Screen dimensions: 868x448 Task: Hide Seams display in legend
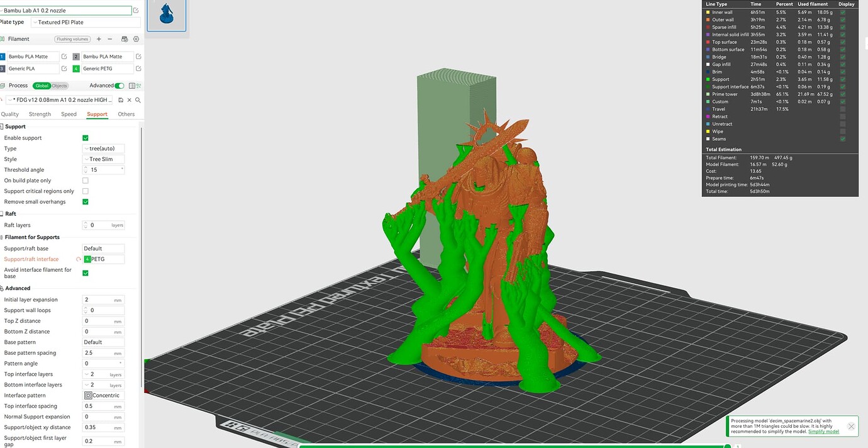coord(843,139)
